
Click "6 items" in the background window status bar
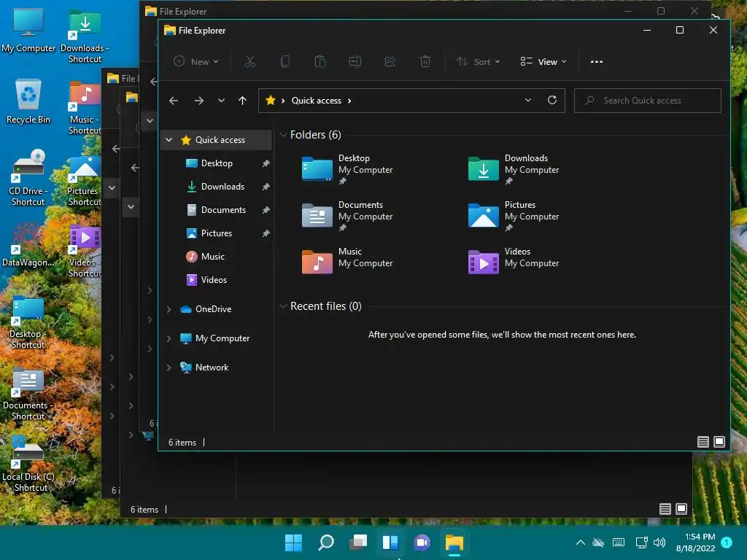144,510
